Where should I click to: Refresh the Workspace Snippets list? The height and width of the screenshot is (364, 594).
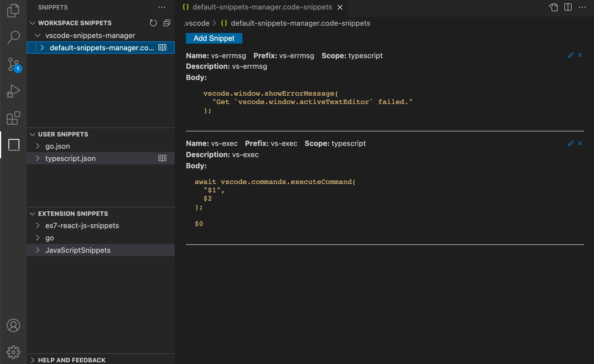(x=153, y=23)
